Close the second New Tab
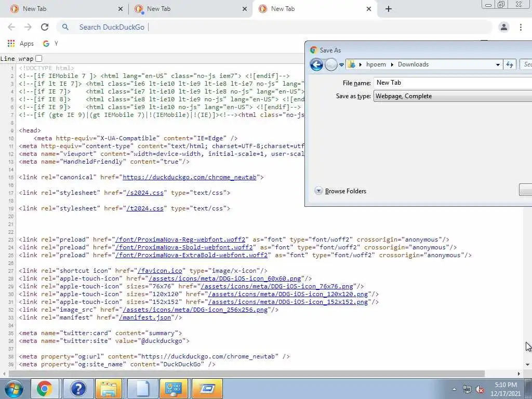Image resolution: width=532 pixels, height=399 pixels. coord(245,9)
